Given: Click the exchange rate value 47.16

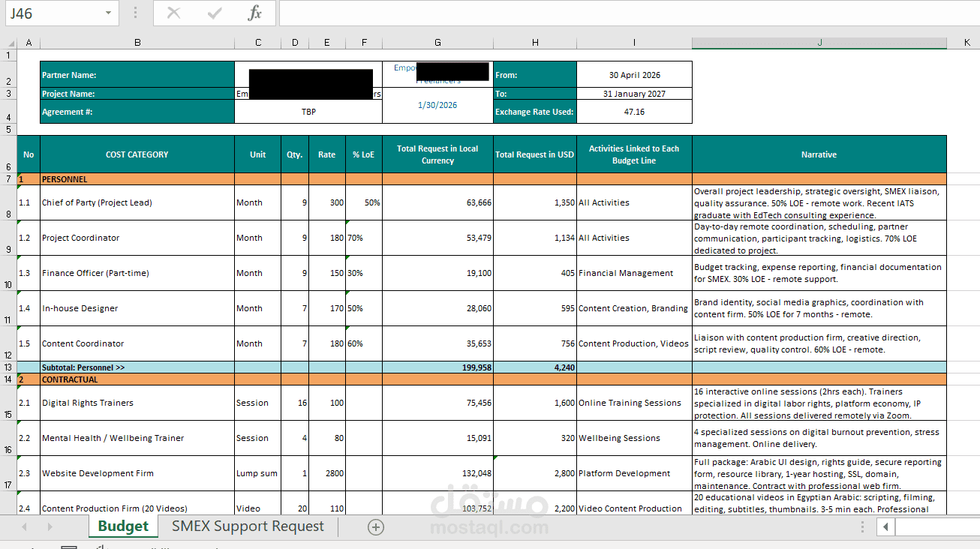Looking at the screenshot, I should point(634,112).
